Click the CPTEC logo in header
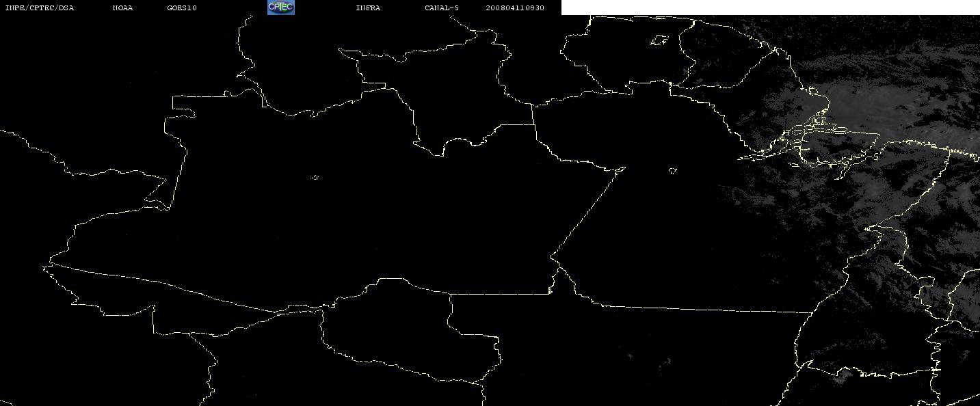The width and height of the screenshot is (980, 406). pyautogui.click(x=280, y=8)
